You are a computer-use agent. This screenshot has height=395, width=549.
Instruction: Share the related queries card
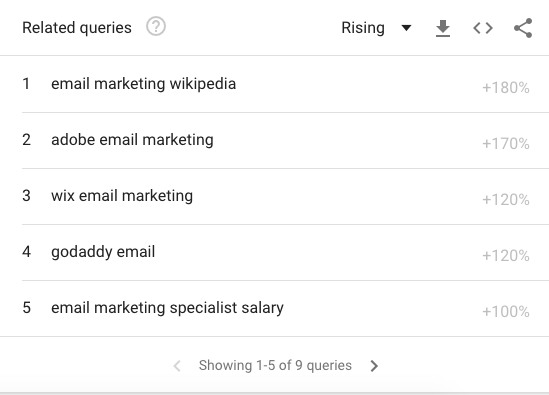[523, 28]
